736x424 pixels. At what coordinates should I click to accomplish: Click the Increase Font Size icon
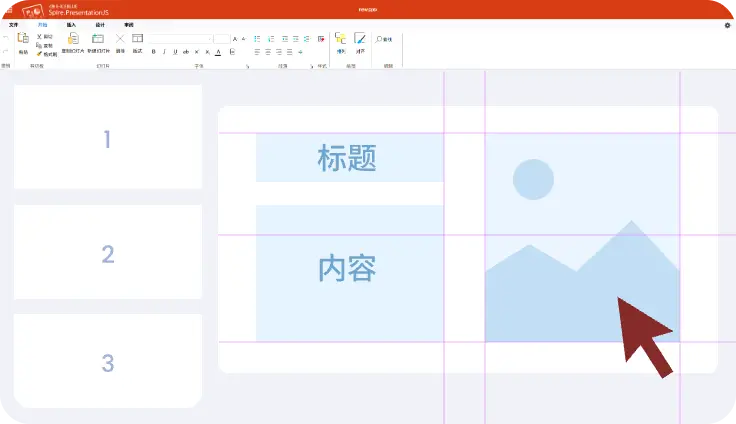click(235, 39)
